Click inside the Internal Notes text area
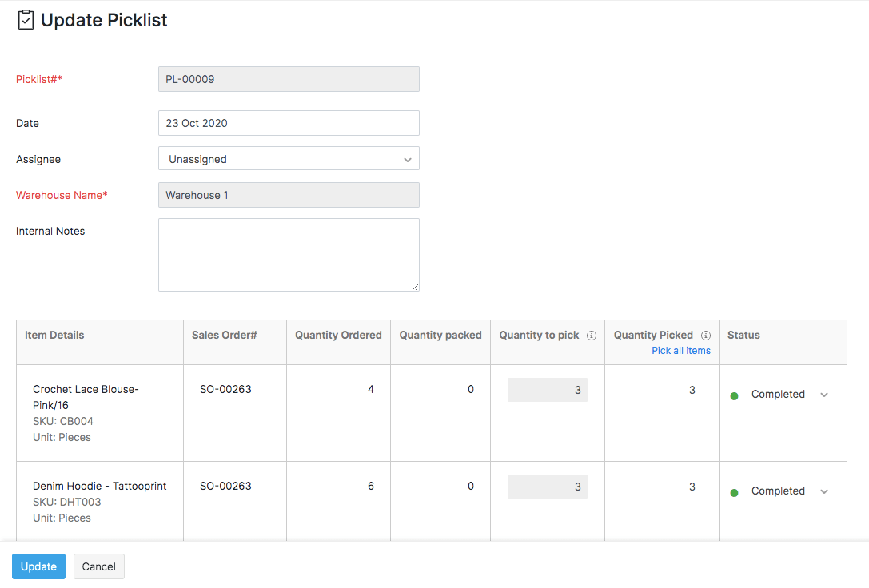869x588 pixels. [289, 254]
